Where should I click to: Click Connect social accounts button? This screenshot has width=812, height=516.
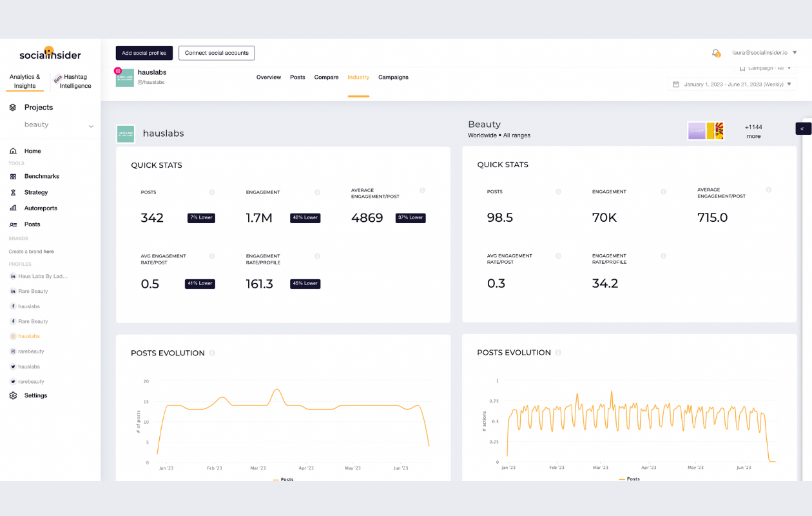tap(217, 53)
